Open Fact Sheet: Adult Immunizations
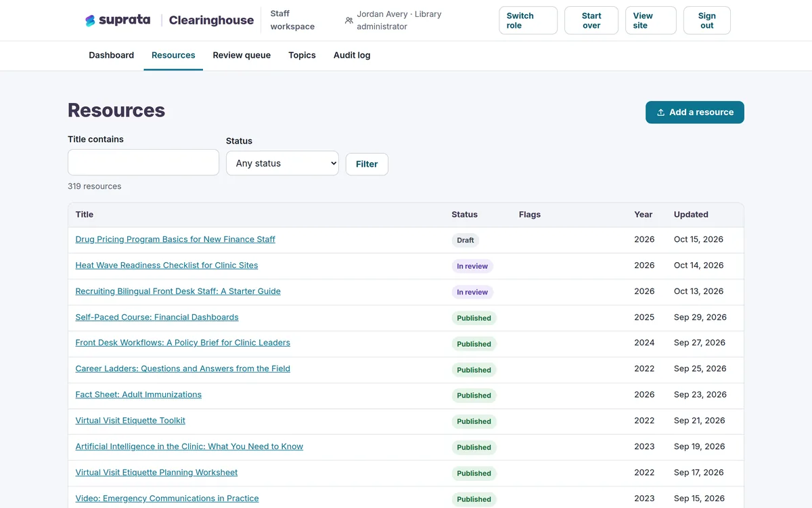This screenshot has width=812, height=508. click(x=139, y=394)
